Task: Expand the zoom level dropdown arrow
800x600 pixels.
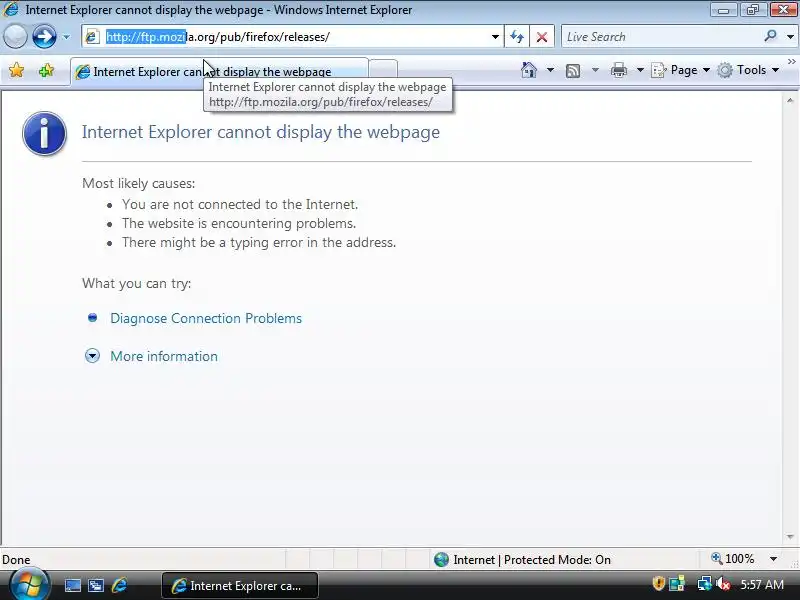Action: click(x=773, y=559)
